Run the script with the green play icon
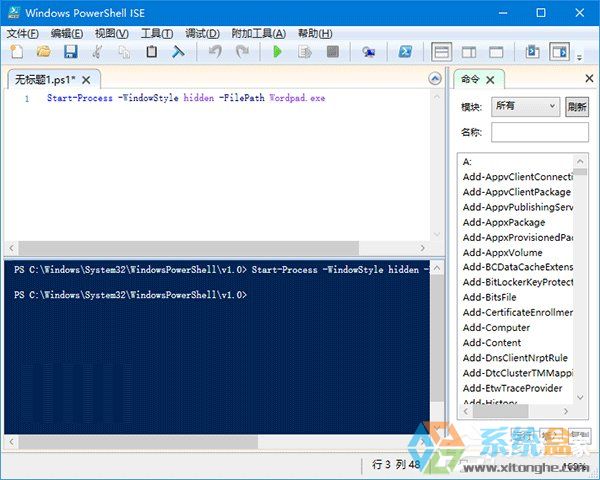The height and width of the screenshot is (480, 600). point(277,51)
